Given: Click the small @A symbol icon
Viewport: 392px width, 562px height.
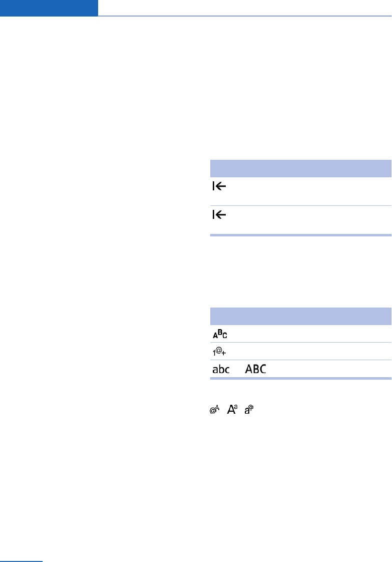Looking at the screenshot, I should tap(215, 410).
